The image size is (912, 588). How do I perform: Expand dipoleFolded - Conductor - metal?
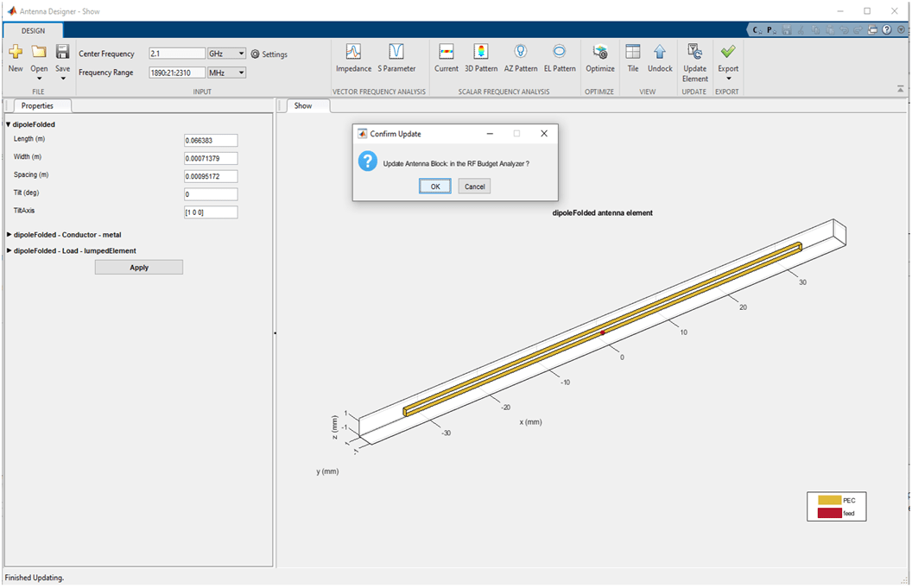coord(9,235)
